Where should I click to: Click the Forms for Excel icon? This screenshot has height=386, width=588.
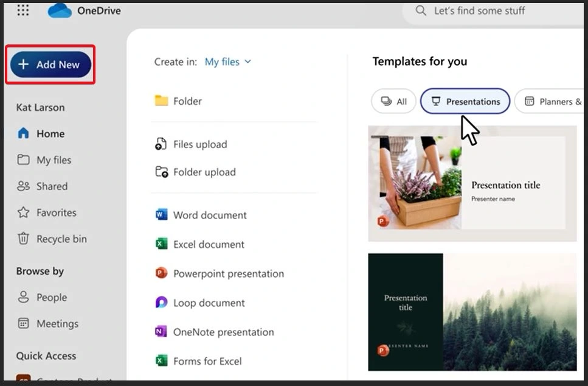(x=161, y=360)
